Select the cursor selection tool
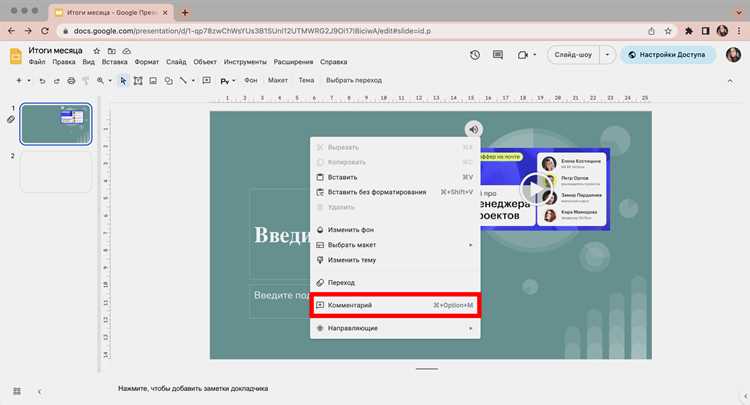The image size is (750, 405). point(123,81)
